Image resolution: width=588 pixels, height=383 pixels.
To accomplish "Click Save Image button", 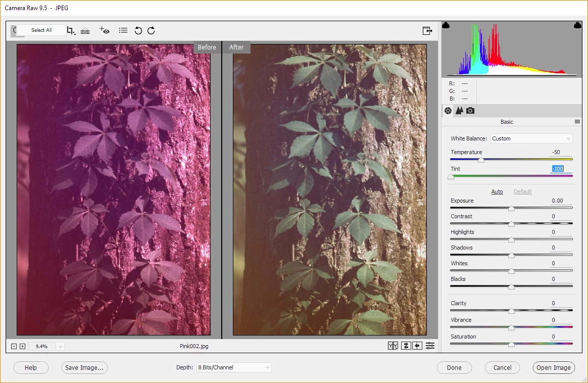I will point(84,368).
